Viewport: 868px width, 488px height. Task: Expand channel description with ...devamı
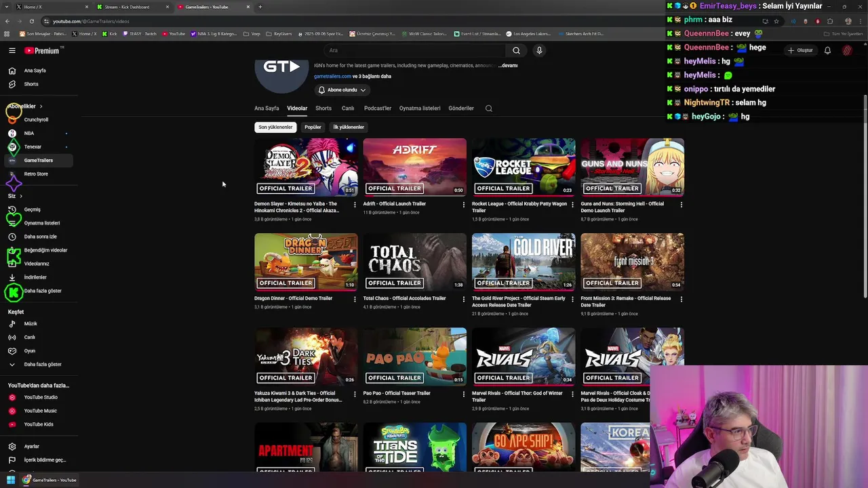[x=508, y=66]
